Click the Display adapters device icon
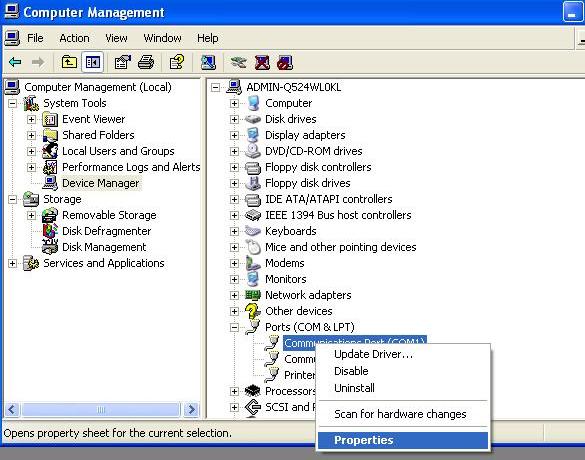585x460 pixels. (253, 135)
